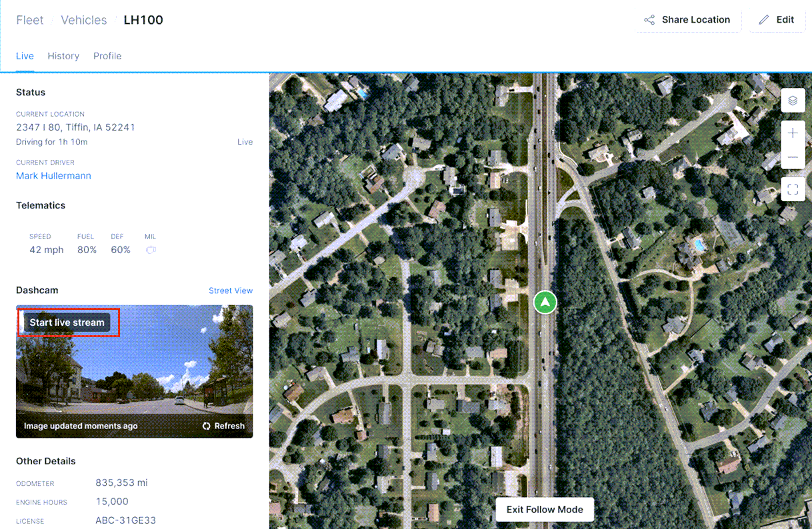This screenshot has width=812, height=529.
Task: Exit Follow Mode on the map
Action: pyautogui.click(x=545, y=510)
